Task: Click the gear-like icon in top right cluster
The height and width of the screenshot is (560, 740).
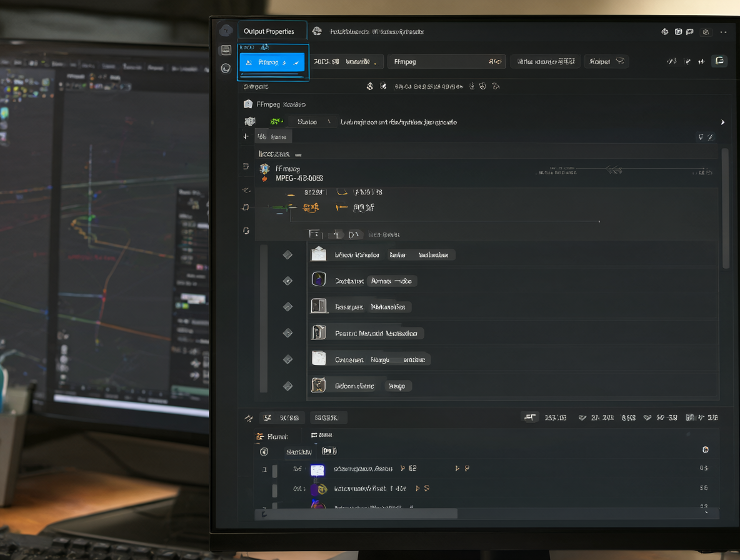Action: point(664,32)
